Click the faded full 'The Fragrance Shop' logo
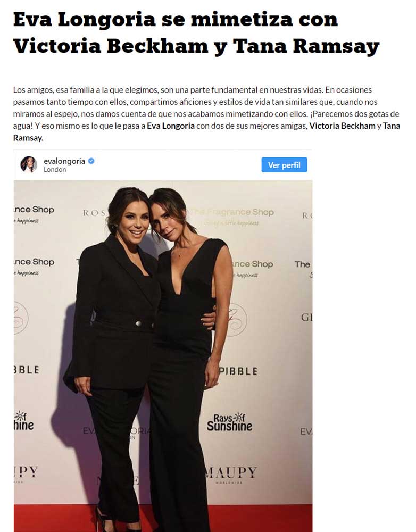This screenshot has width=416, height=532. coord(231,216)
